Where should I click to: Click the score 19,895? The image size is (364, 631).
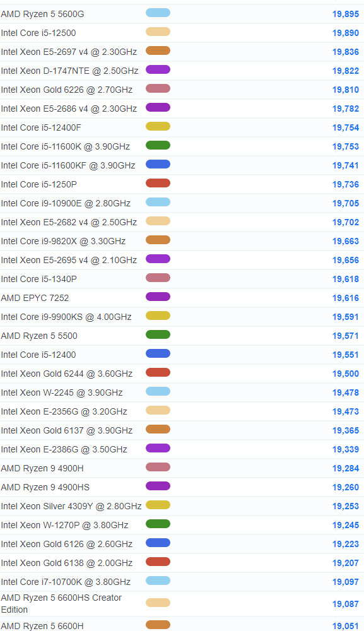[346, 14]
